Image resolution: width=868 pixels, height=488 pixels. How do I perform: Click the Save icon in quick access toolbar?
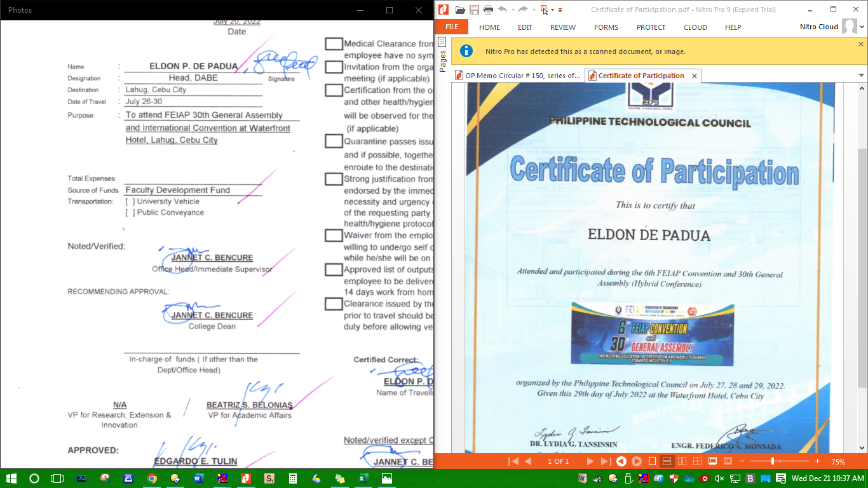coord(474,10)
